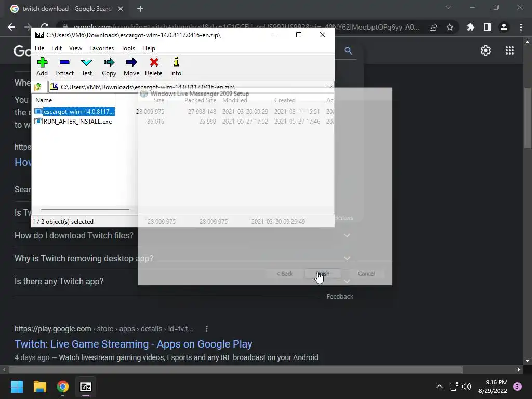Open the Tools menu in 7-Zip
This screenshot has height=399, width=532.
click(x=128, y=48)
